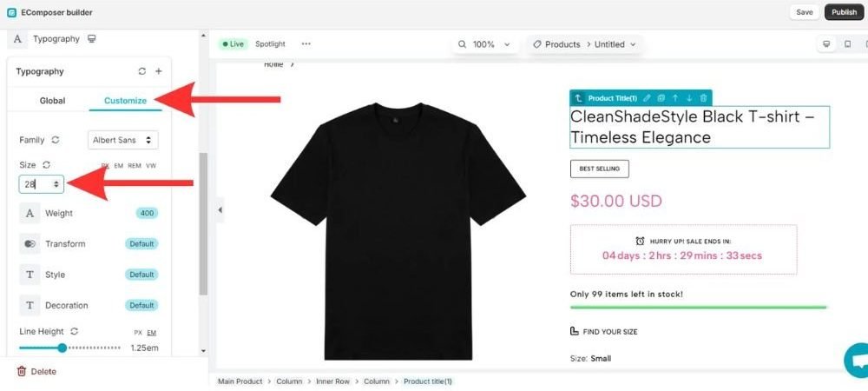Switch to the Global typography tab
This screenshot has width=868, height=391.
[x=53, y=101]
